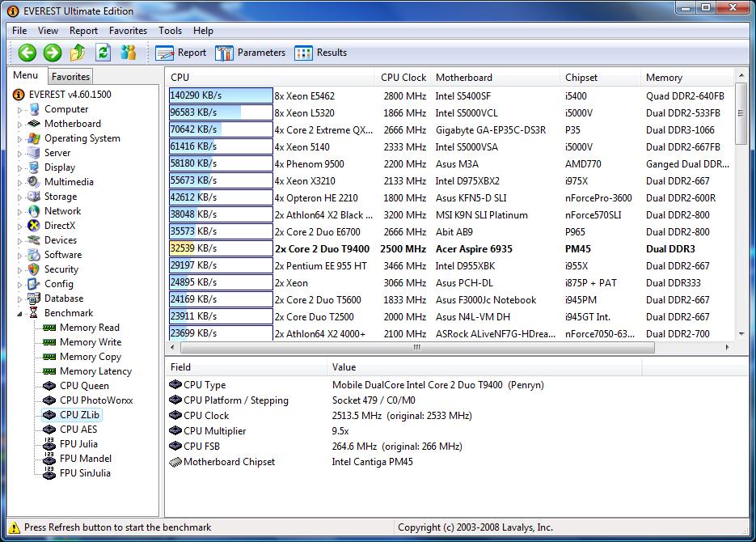756x542 pixels.
Task: Sort results by Motherboard column header
Action: click(495, 77)
